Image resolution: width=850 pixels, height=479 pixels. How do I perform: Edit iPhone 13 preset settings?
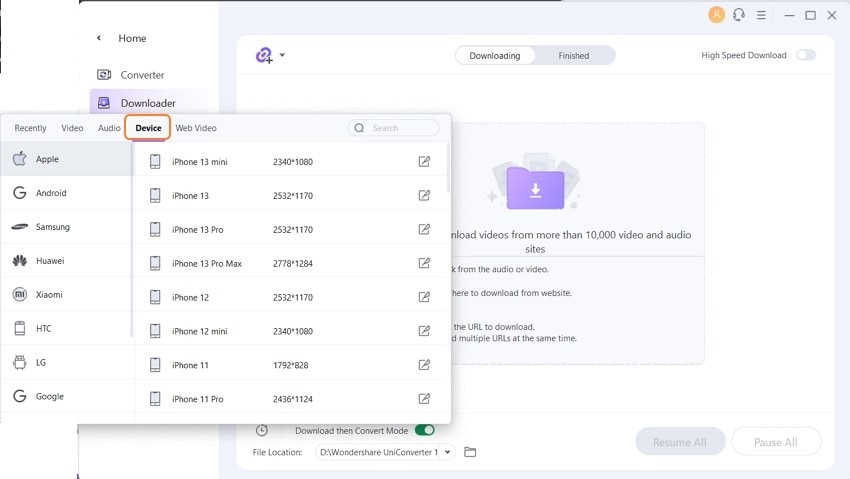[424, 195]
